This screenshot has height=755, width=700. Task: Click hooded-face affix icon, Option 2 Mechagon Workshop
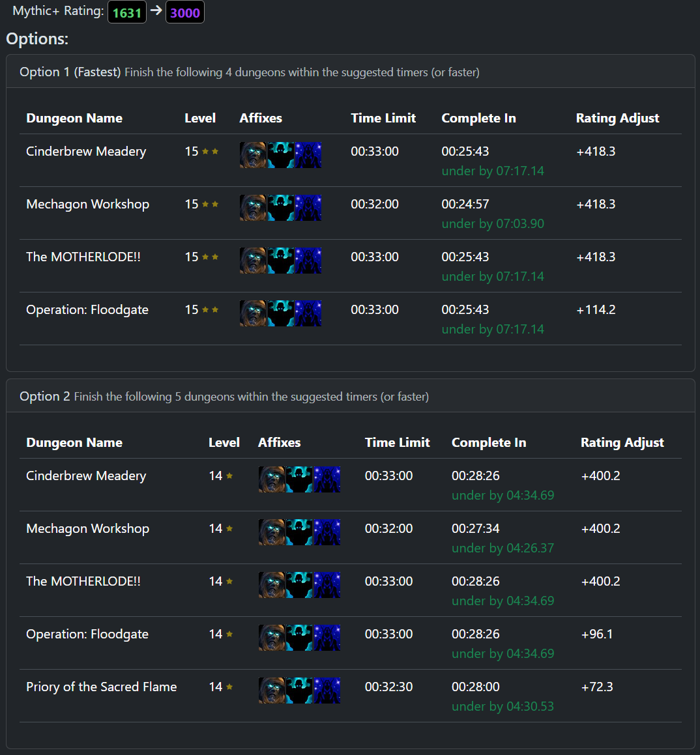coord(272,532)
